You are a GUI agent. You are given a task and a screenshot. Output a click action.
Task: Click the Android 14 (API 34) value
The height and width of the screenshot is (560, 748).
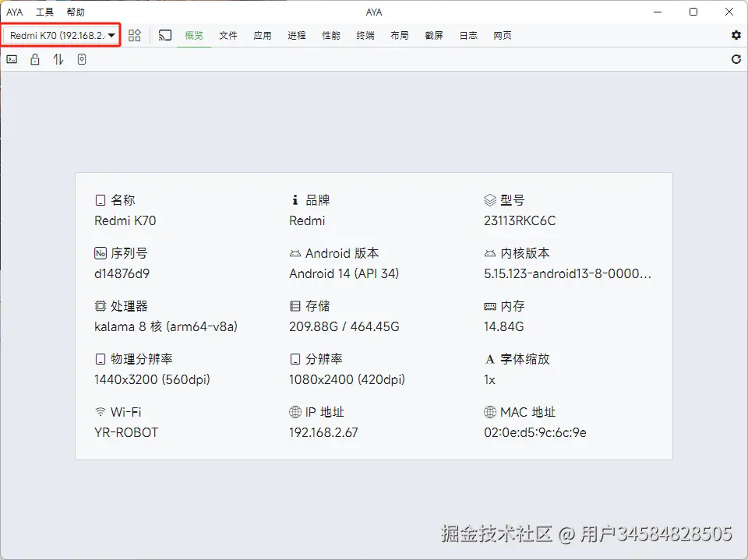coord(344,274)
